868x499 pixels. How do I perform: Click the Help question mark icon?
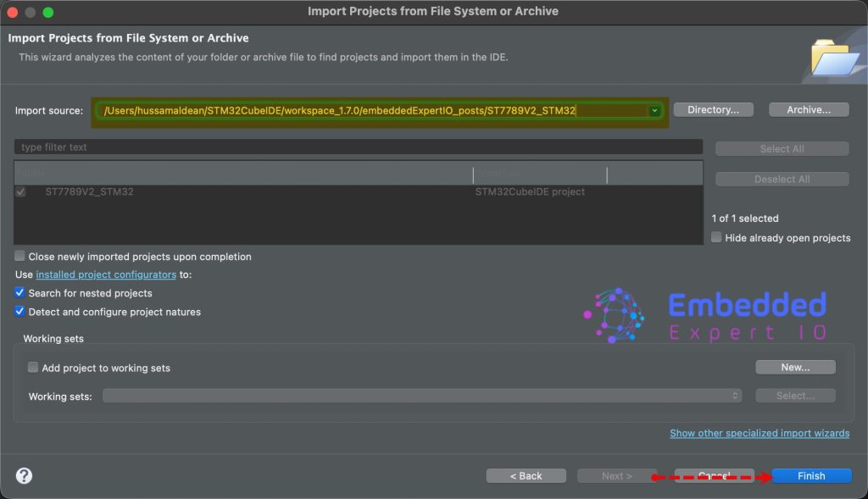24,475
